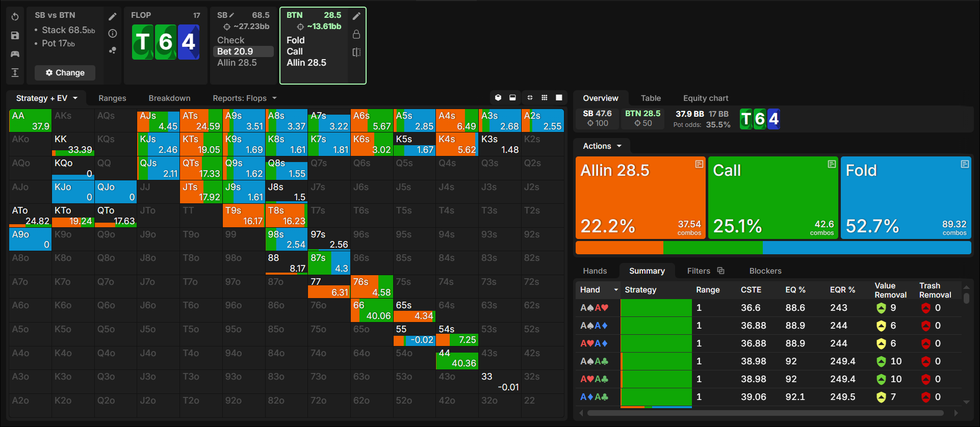Open the gamepad practice icon
The width and height of the screenshot is (980, 427).
(x=15, y=54)
